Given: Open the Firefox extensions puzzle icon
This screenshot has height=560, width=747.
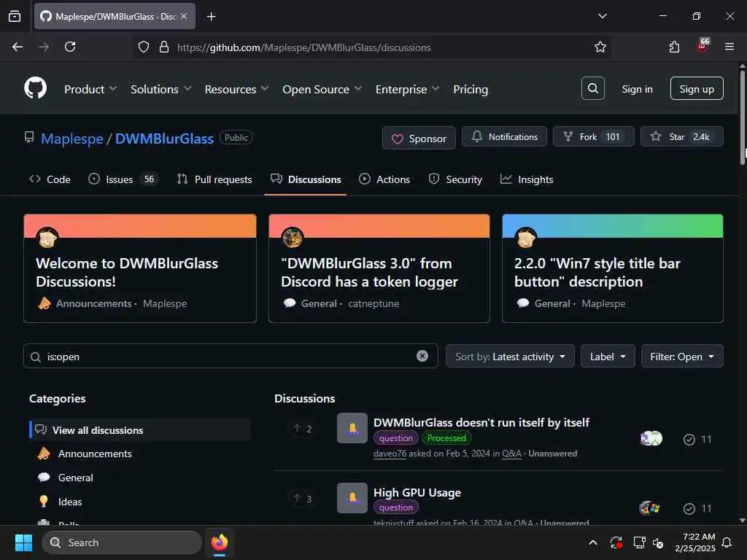Looking at the screenshot, I should click(x=674, y=47).
